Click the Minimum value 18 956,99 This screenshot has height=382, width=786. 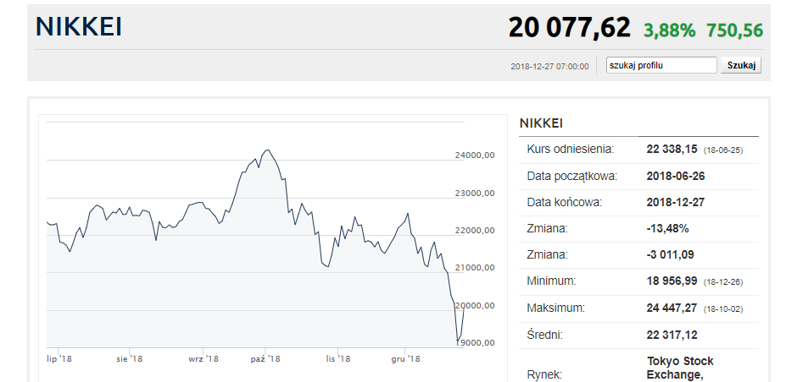671,281
